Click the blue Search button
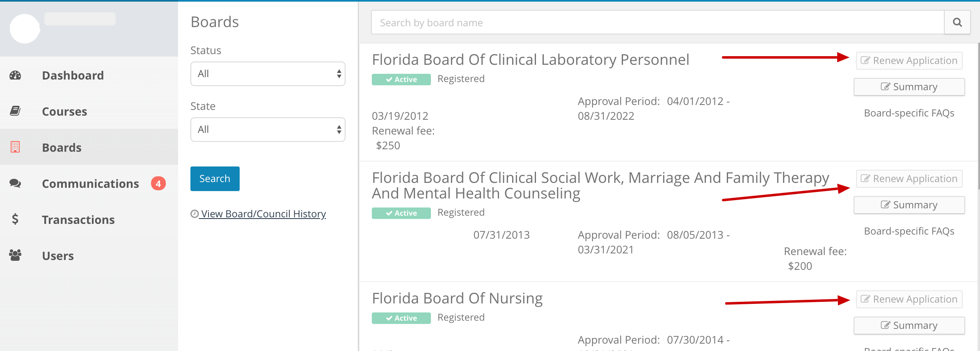The width and height of the screenshot is (980, 351). (x=215, y=179)
